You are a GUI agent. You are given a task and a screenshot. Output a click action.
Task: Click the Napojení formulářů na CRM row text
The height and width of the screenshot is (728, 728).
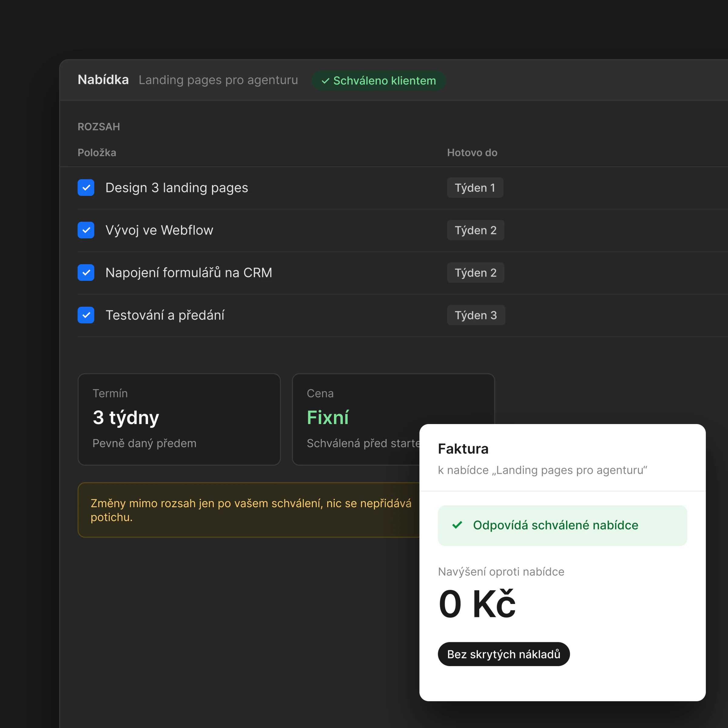pyautogui.click(x=189, y=272)
